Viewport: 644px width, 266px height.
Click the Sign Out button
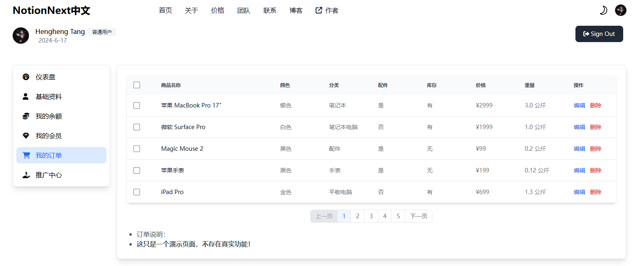(x=599, y=34)
